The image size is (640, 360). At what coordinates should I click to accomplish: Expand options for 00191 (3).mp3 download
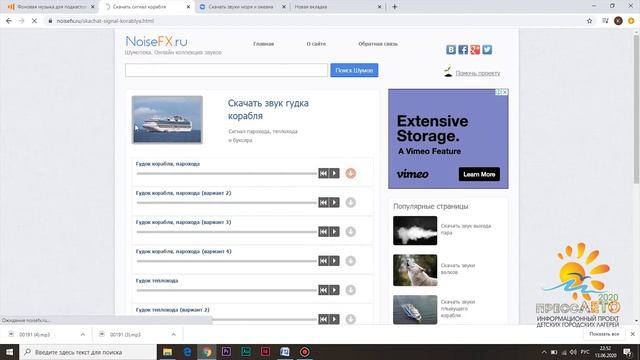tap(173, 334)
